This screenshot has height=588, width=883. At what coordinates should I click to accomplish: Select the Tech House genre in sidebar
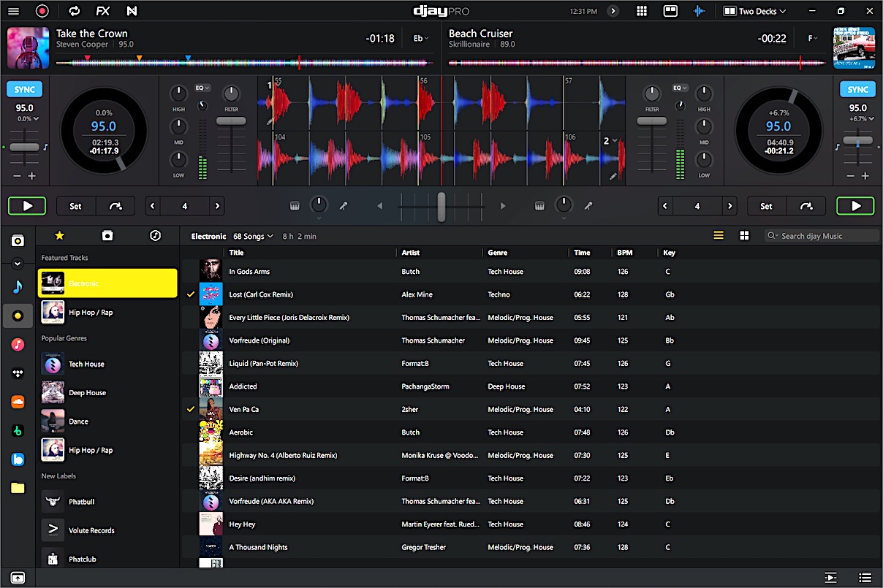(88, 363)
